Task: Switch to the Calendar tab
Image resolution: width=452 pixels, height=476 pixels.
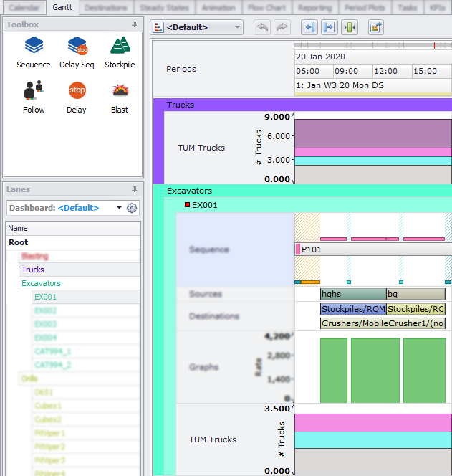Action: (24, 7)
